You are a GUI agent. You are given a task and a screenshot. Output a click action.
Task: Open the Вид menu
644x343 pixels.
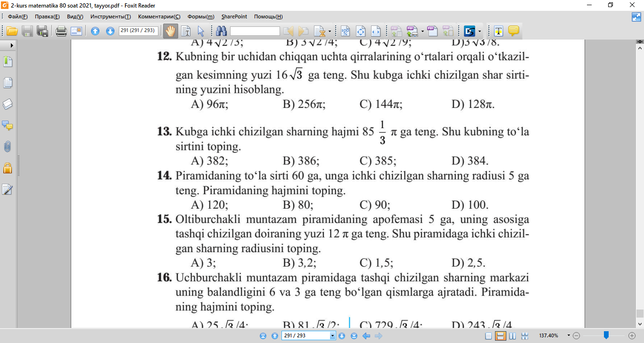click(75, 16)
